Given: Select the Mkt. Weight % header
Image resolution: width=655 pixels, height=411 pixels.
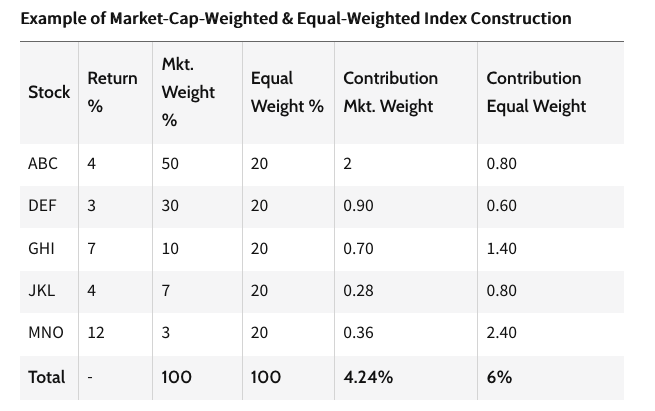Looking at the screenshot, I should coord(188,92).
